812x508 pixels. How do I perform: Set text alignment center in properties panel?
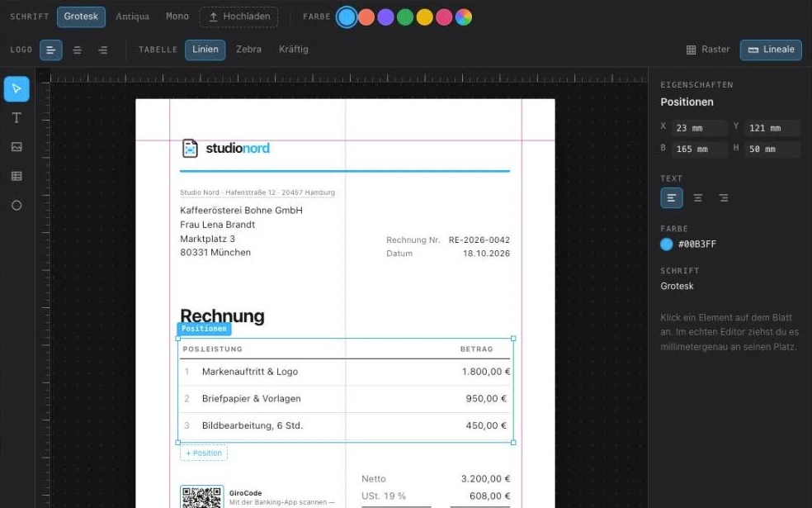[697, 198]
